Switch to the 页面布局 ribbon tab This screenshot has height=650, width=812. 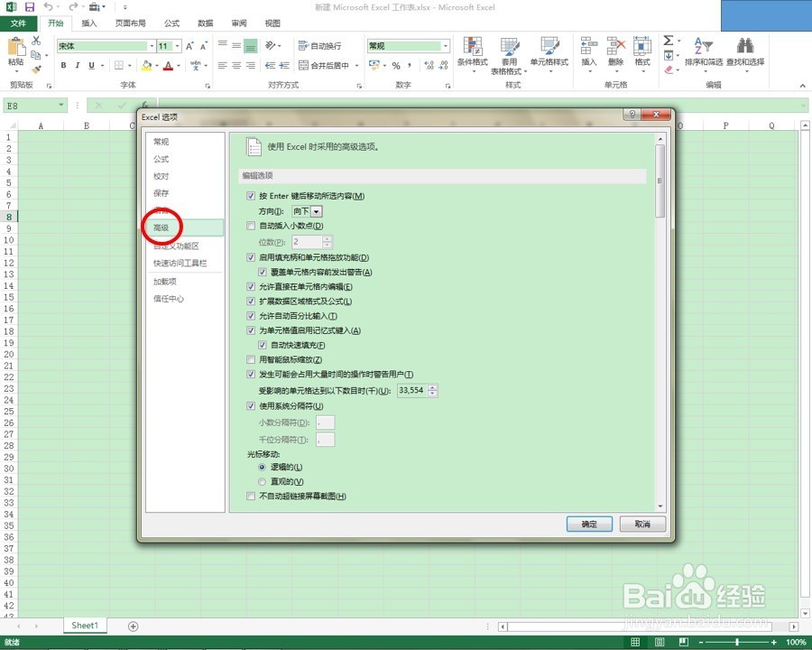tap(130, 23)
